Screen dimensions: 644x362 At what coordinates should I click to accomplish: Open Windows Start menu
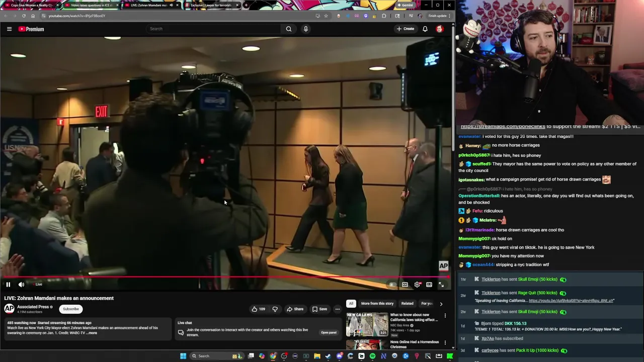point(183,356)
